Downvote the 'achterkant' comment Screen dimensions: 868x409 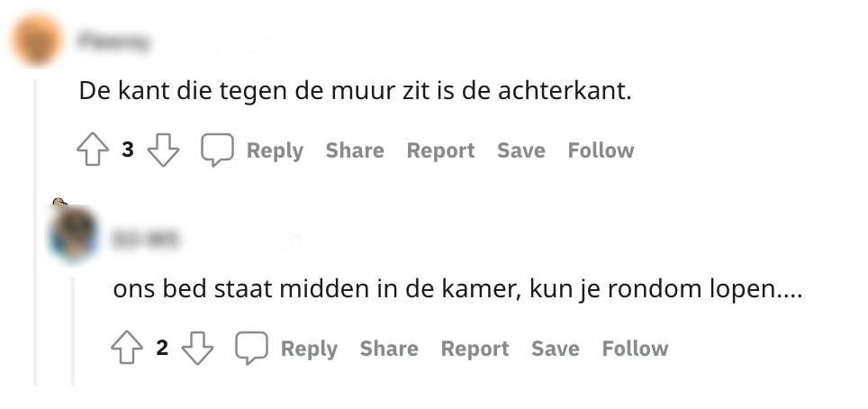pos(163,150)
